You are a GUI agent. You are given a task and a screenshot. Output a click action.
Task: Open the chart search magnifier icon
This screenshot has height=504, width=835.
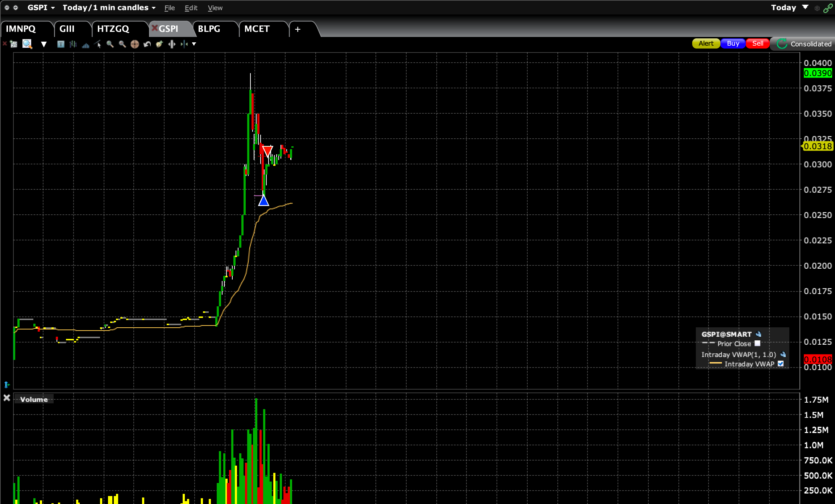[27, 44]
